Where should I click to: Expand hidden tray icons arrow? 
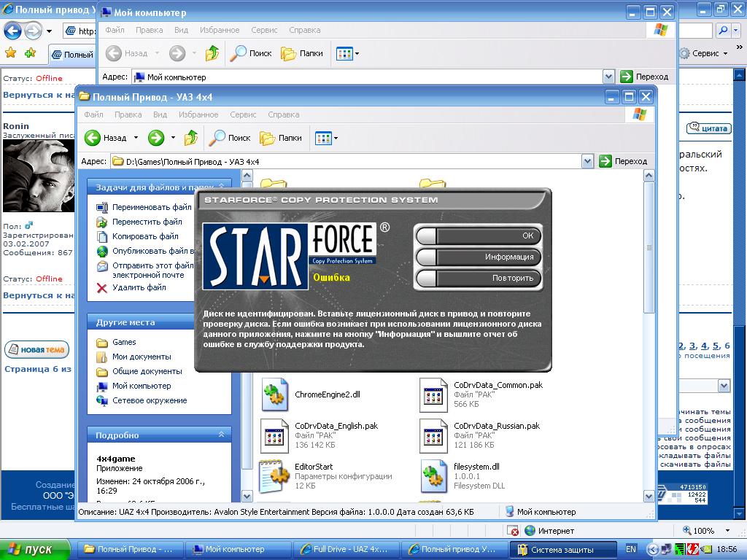(652, 550)
